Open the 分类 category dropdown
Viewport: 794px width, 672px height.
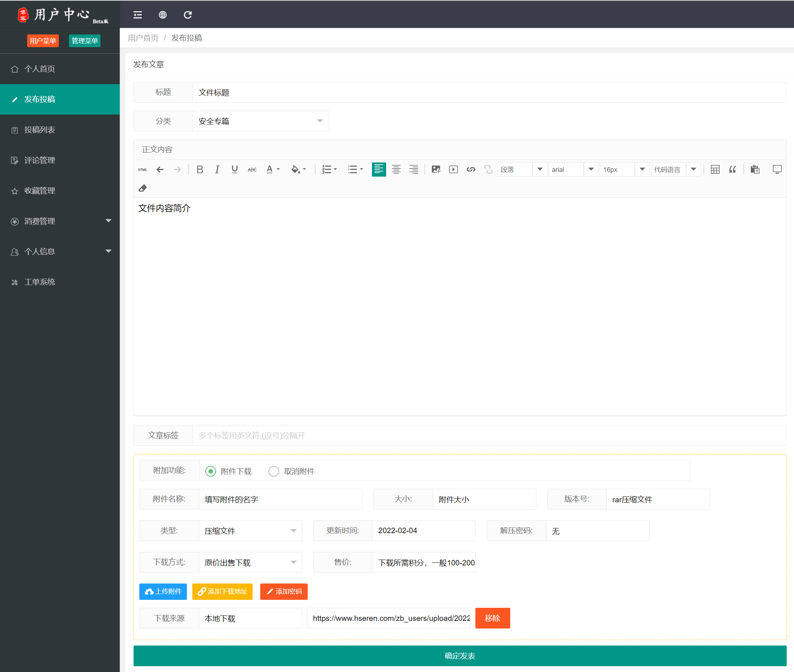[260, 121]
